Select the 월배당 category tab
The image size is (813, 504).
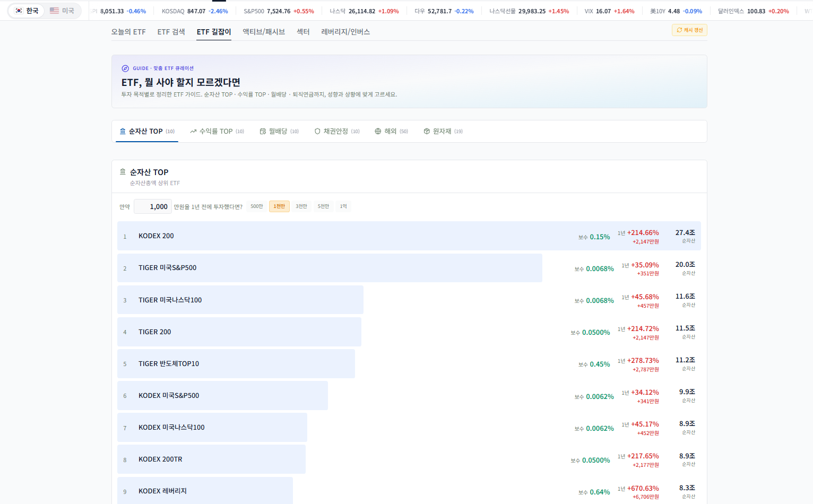tap(279, 131)
